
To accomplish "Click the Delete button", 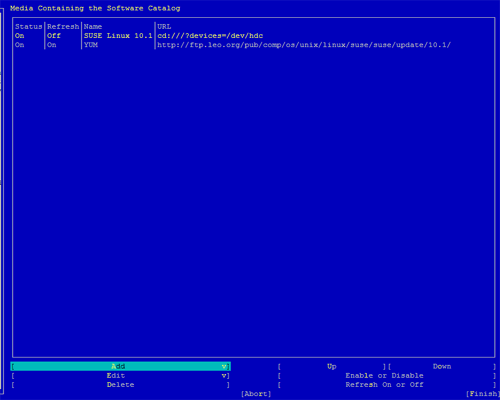I will (120, 385).
